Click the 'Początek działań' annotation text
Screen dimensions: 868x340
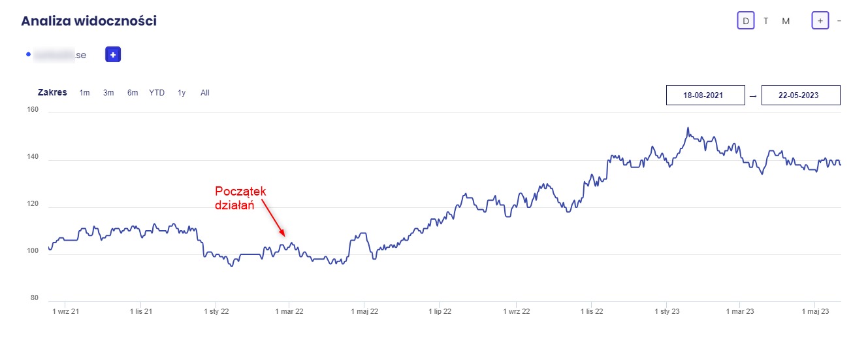(x=240, y=197)
